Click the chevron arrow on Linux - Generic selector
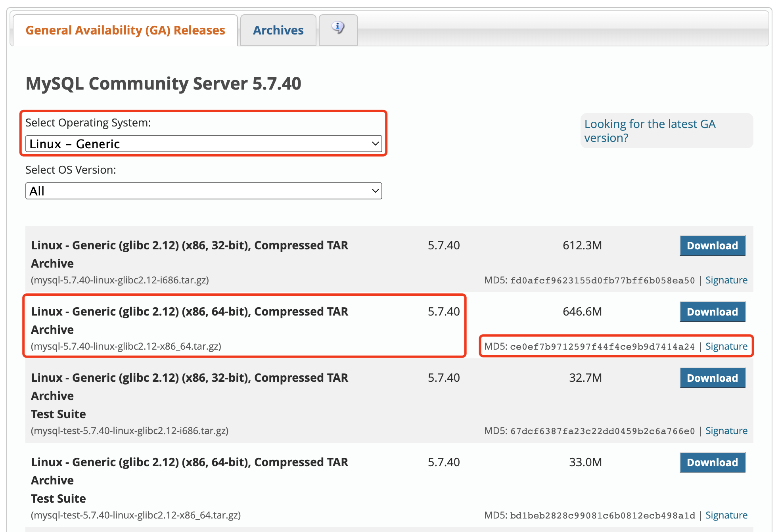The image size is (778, 532). point(375,144)
